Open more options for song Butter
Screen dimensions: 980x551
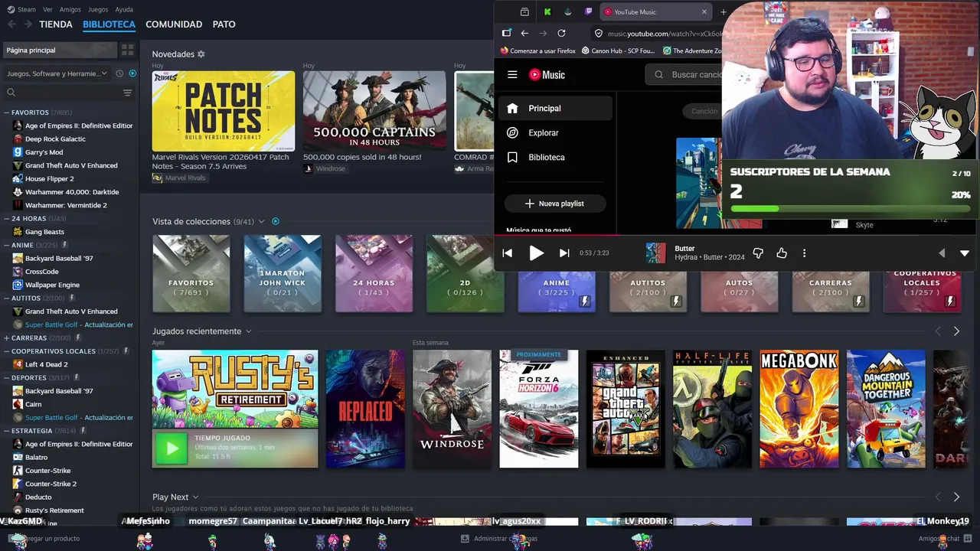804,253
